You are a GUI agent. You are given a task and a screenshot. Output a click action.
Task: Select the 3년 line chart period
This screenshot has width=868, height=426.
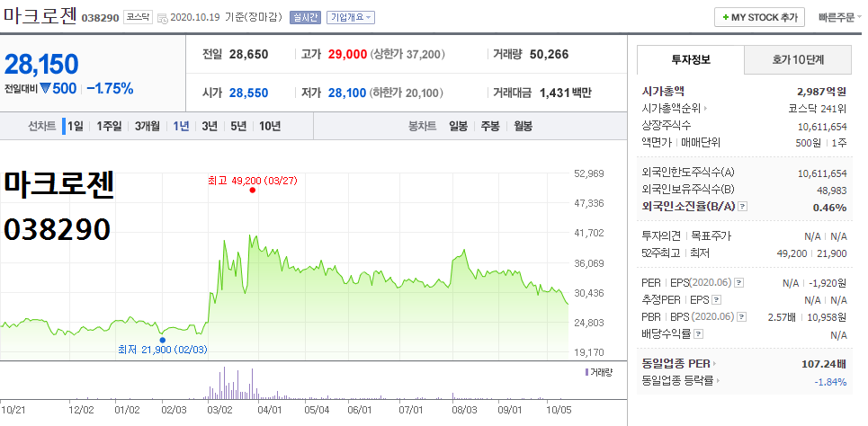point(210,126)
